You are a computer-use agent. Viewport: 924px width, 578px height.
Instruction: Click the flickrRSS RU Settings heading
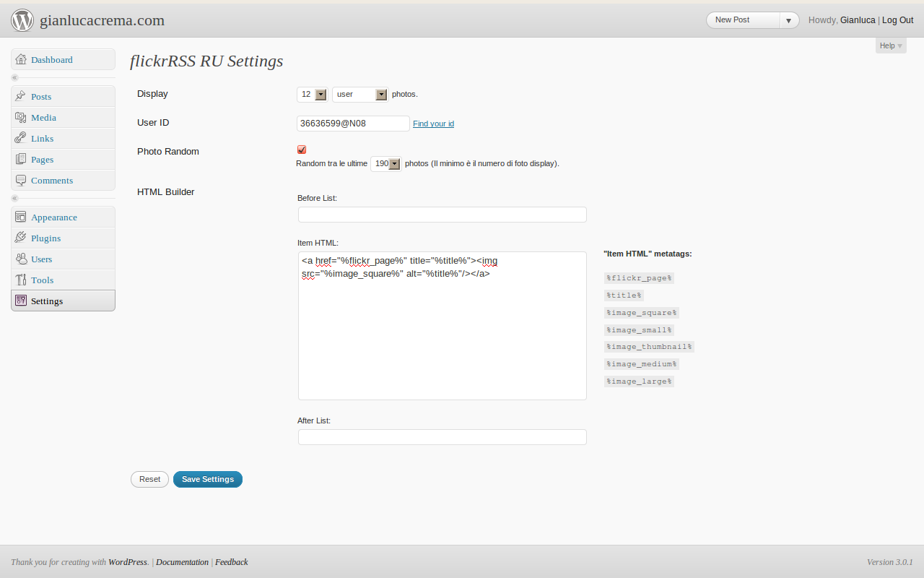click(x=206, y=61)
